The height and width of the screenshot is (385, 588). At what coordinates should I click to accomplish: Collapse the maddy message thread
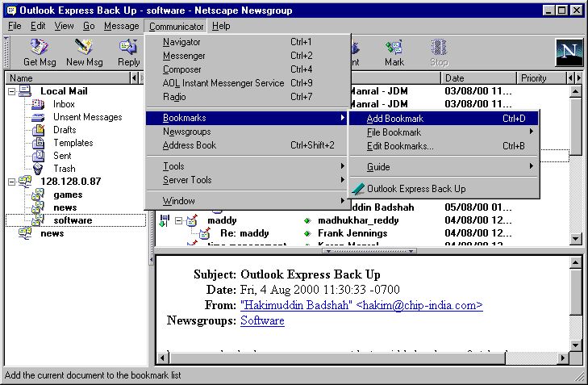coord(179,220)
